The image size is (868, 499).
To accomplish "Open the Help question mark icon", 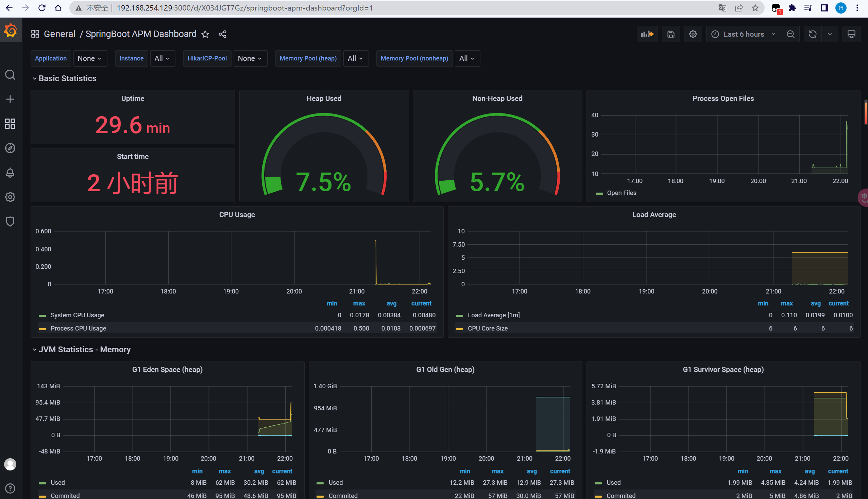I will pyautogui.click(x=10, y=488).
